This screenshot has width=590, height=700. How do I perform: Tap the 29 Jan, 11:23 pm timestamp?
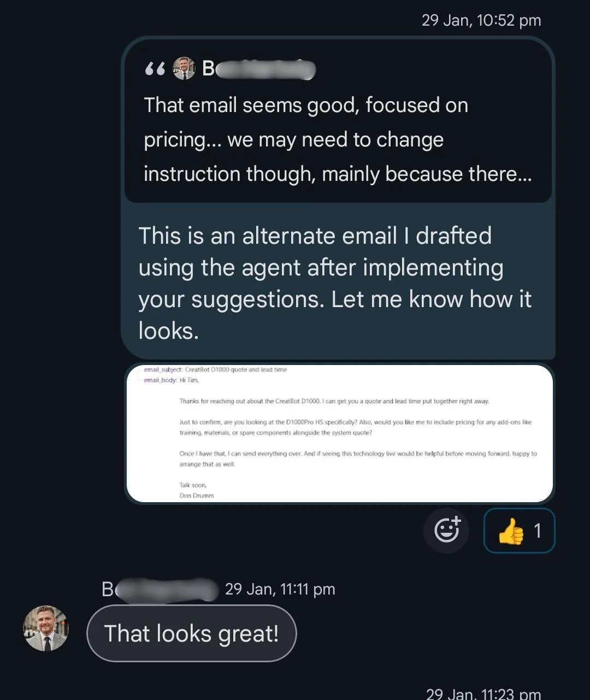click(483, 693)
